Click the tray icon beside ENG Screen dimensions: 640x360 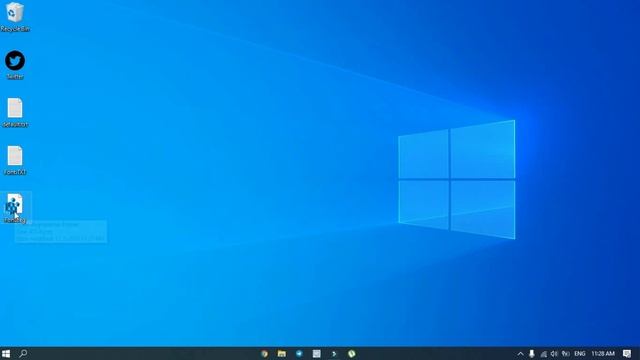pyautogui.click(x=566, y=353)
